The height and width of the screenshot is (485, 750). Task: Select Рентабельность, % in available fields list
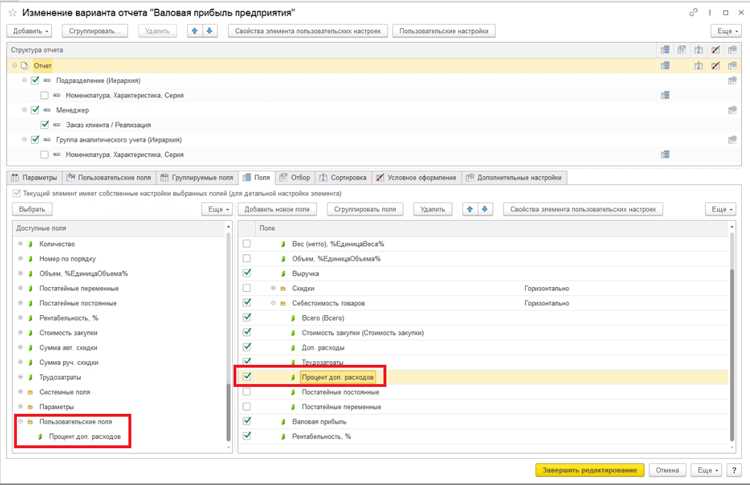tap(68, 318)
